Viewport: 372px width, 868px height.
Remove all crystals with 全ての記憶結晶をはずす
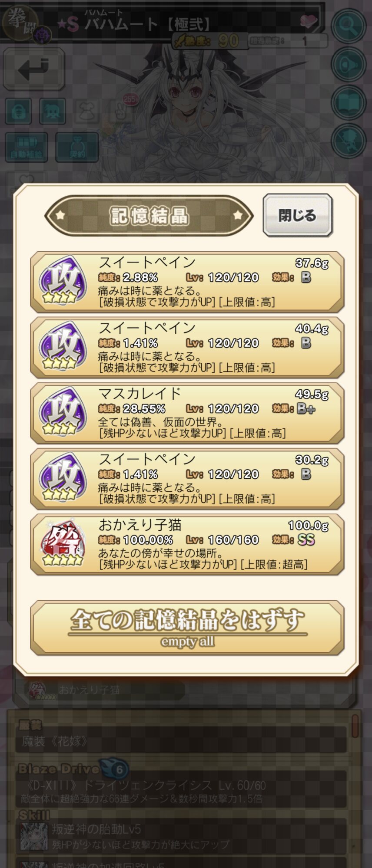point(187,628)
